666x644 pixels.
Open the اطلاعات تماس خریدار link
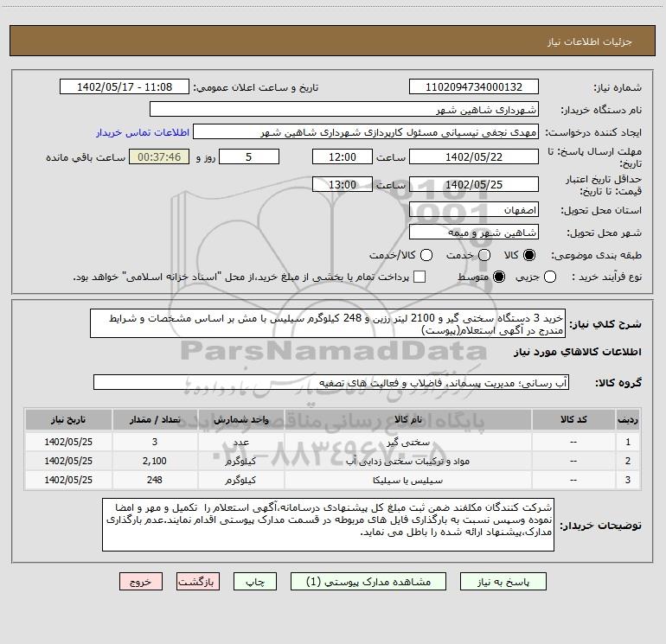pos(143,132)
